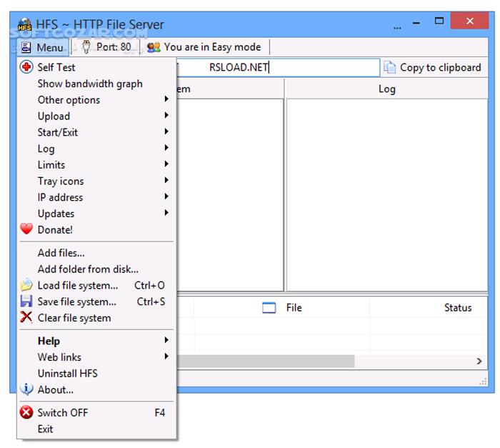Click the Port: 80 toolbar button
500x448 pixels.
coord(106,47)
